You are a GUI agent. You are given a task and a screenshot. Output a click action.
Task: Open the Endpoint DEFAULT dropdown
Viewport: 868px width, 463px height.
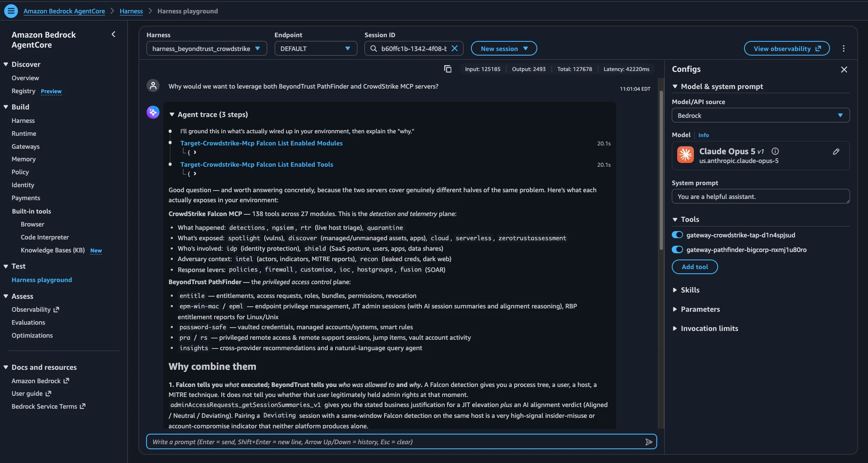(x=316, y=48)
